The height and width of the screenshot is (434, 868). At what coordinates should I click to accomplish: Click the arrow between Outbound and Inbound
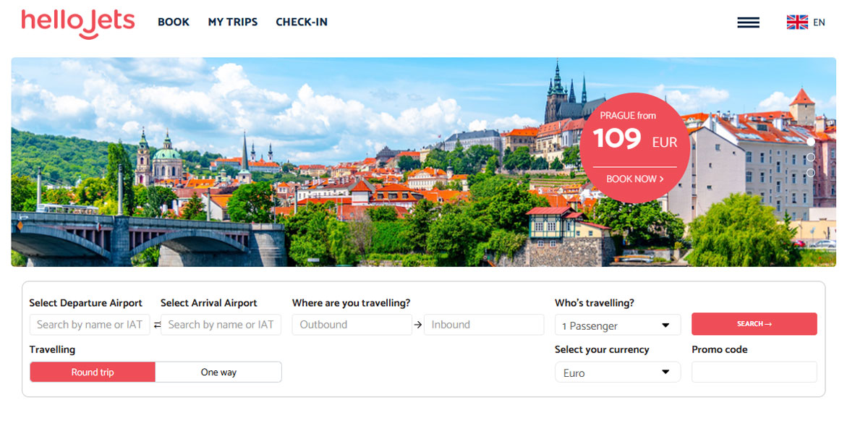(x=418, y=325)
